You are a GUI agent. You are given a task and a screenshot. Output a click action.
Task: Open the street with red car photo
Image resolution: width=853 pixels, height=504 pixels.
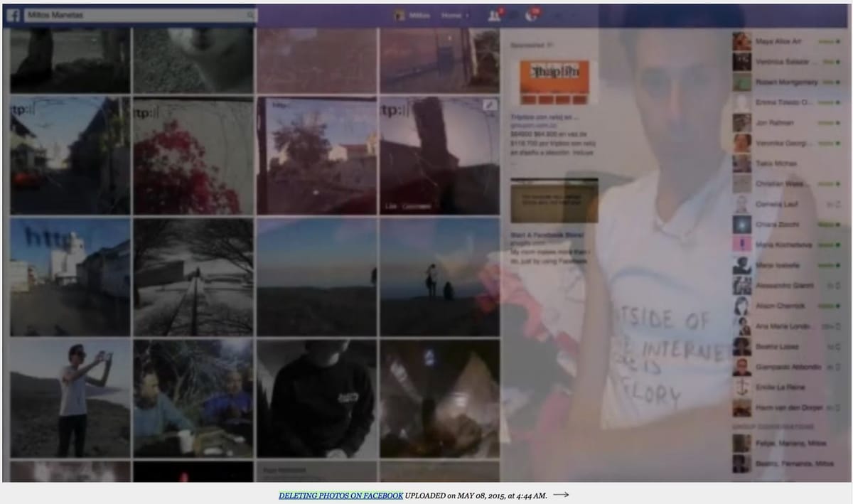[x=70, y=156]
